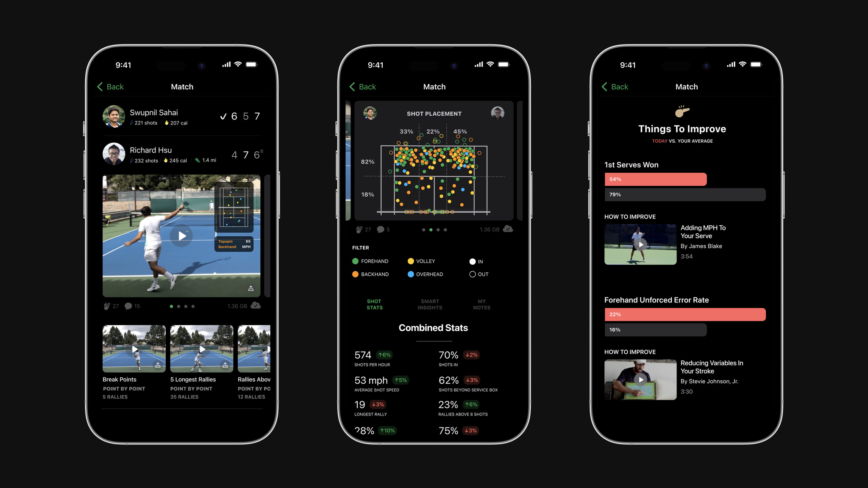Select the Overhead filter dot

click(x=412, y=274)
